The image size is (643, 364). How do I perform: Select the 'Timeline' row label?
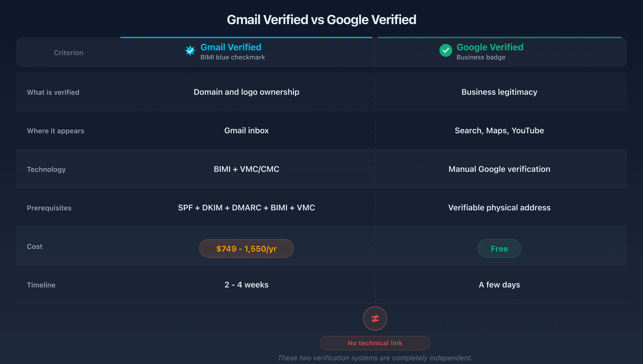click(x=41, y=285)
